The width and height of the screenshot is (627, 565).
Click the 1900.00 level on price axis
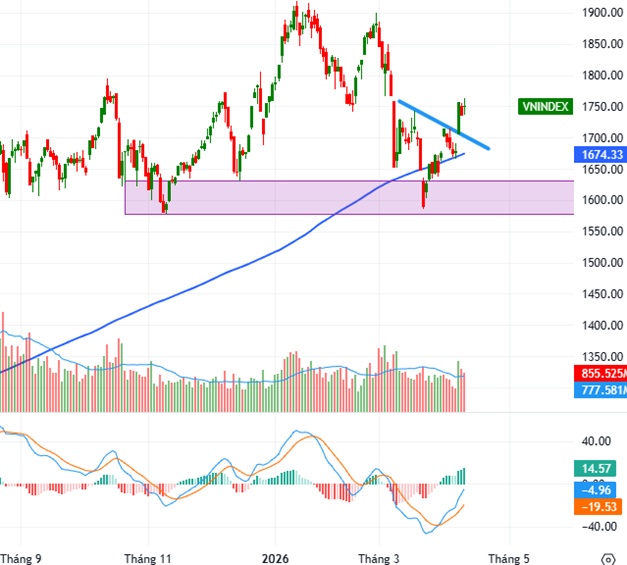click(x=599, y=13)
